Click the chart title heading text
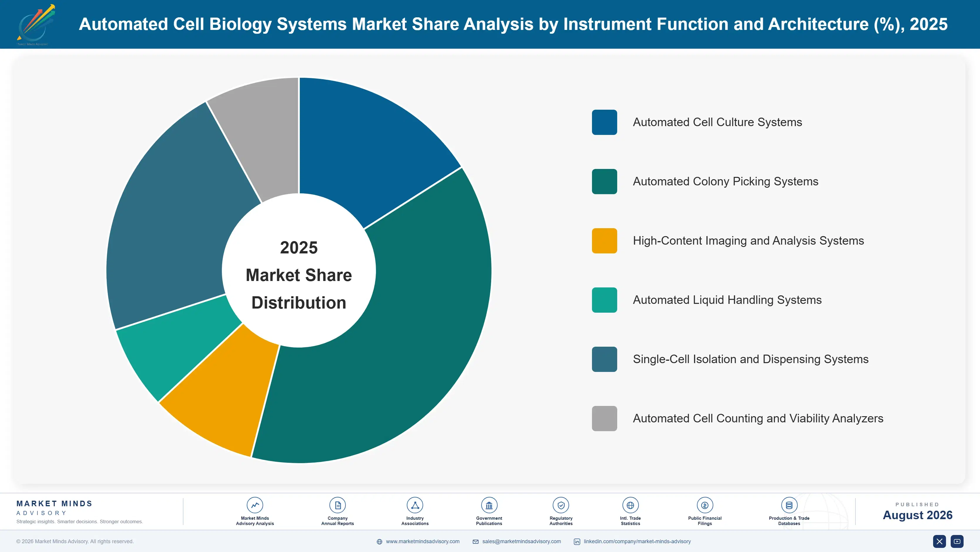The image size is (980, 552). point(513,24)
